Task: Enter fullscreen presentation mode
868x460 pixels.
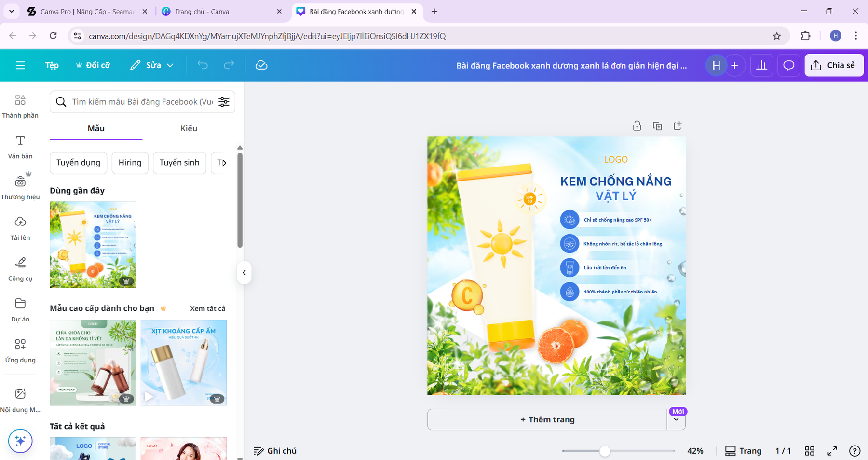Action: (832, 451)
